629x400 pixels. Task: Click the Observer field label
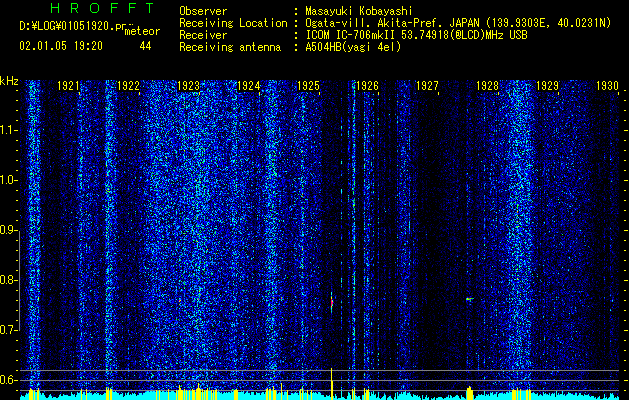pyautogui.click(x=203, y=11)
